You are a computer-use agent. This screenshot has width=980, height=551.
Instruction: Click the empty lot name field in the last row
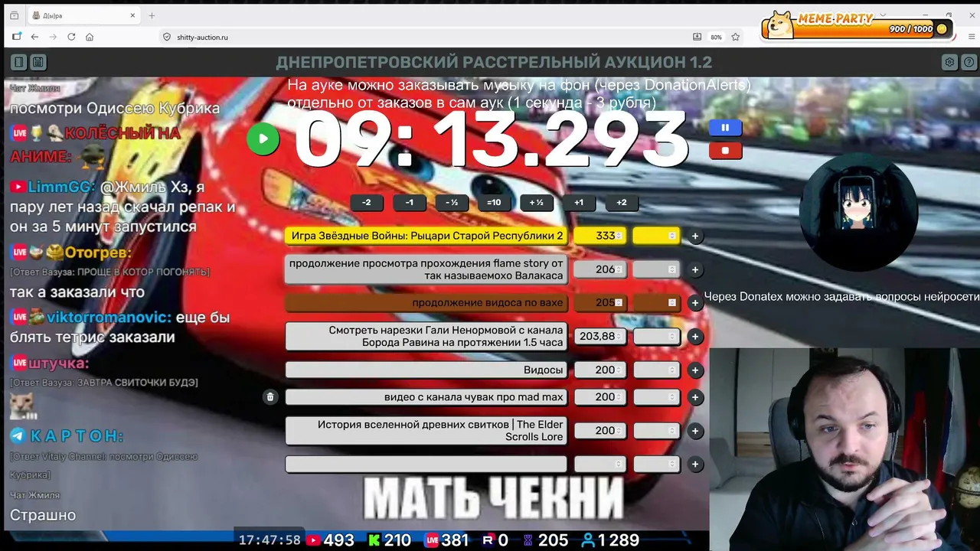click(x=426, y=465)
